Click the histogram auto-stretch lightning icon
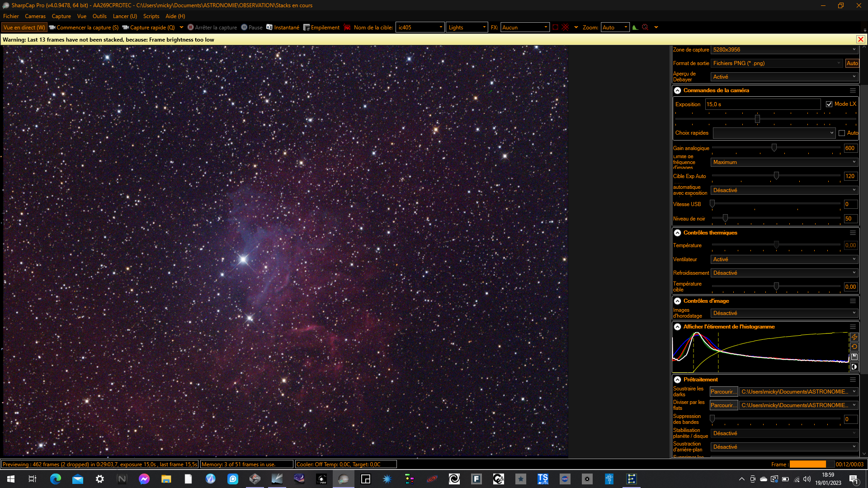 [x=854, y=337]
